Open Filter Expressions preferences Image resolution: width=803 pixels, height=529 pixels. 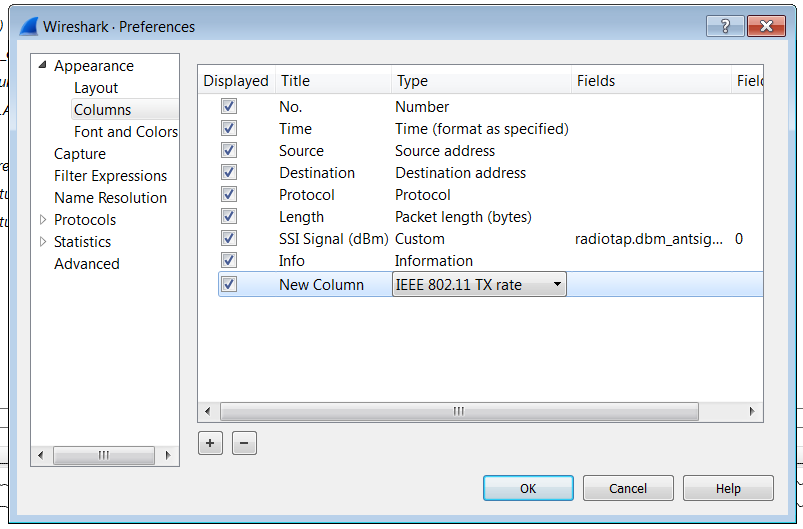tap(111, 176)
